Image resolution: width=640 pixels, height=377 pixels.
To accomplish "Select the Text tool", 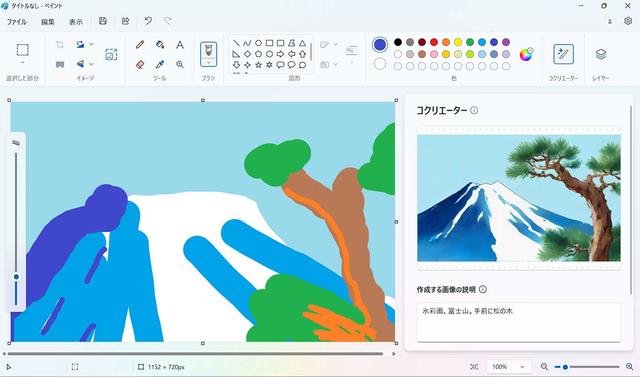I will (x=180, y=44).
